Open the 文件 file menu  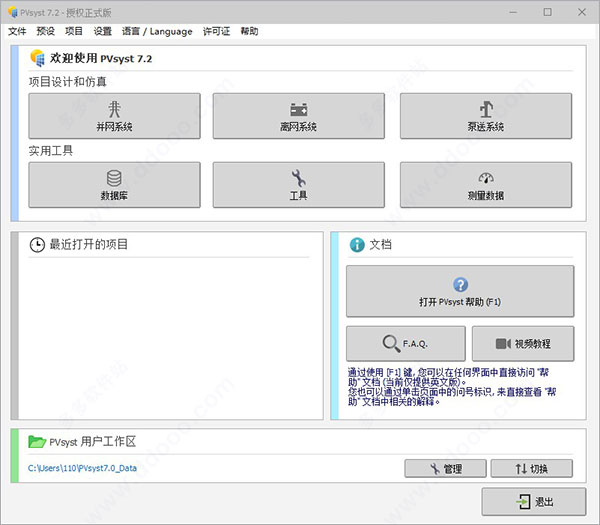tap(17, 31)
